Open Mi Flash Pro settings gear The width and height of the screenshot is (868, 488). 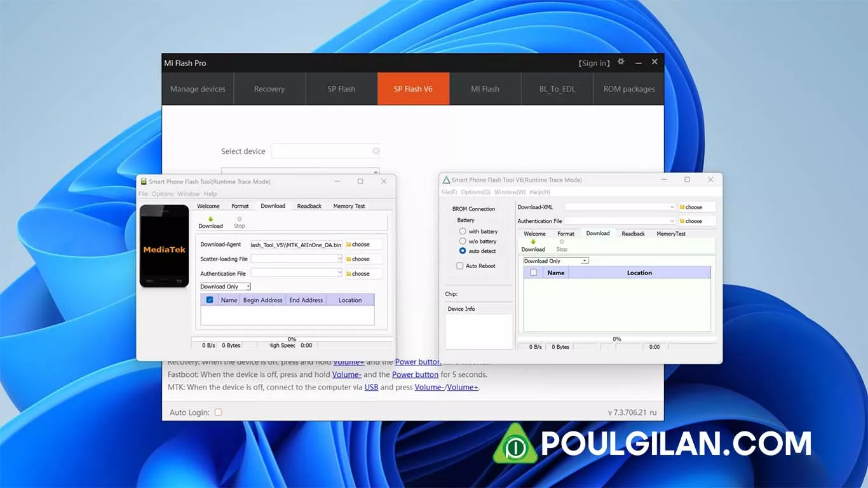pos(621,62)
